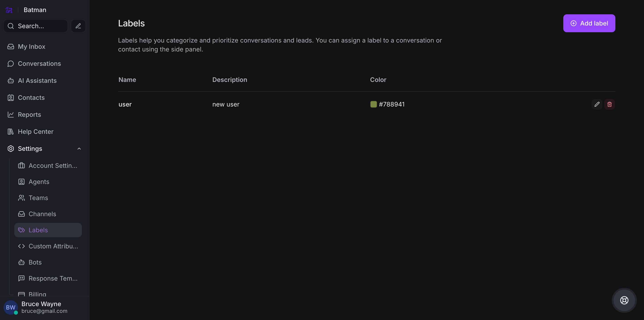Viewport: 644px width, 320px height.
Task: Open the Teams settings page
Action: 38,198
